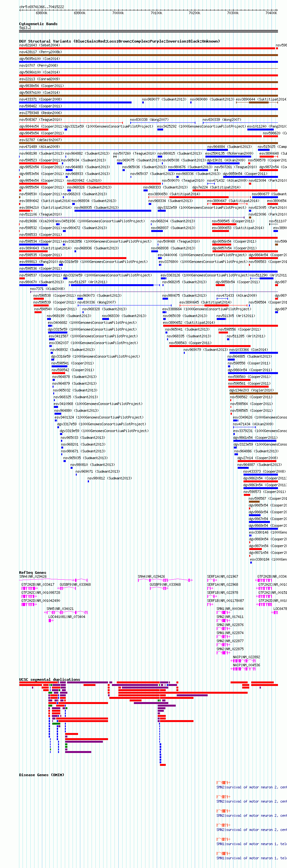Select gene GTF2H2B|NR_033417
Image resolution: width=287 pixels, height=868 pixels.
click(x=38, y=584)
